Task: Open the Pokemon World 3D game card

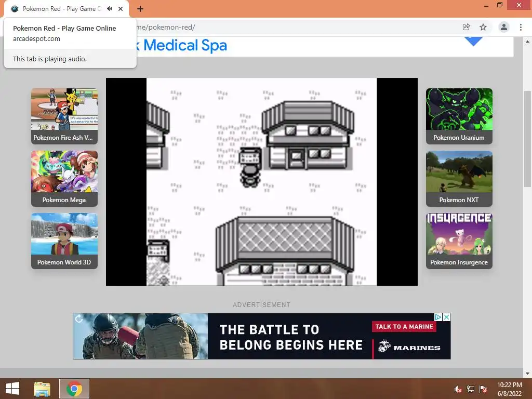Action: point(64,241)
